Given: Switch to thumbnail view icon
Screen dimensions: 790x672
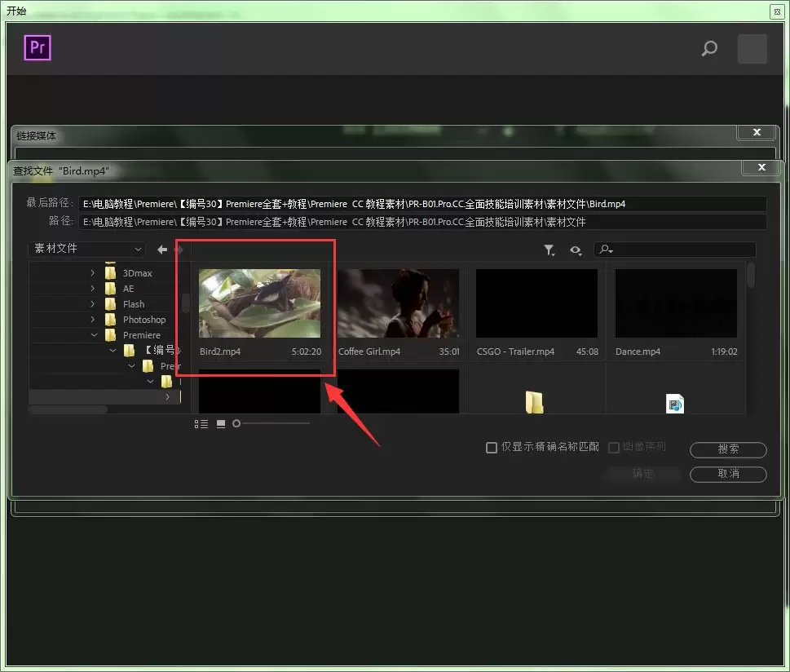Looking at the screenshot, I should [221, 424].
